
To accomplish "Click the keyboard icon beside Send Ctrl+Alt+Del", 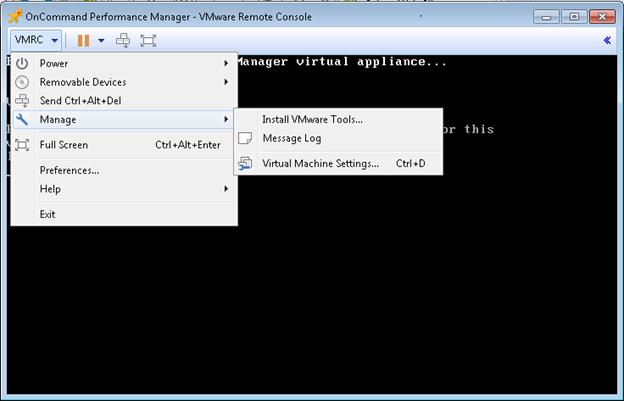I will pos(22,101).
